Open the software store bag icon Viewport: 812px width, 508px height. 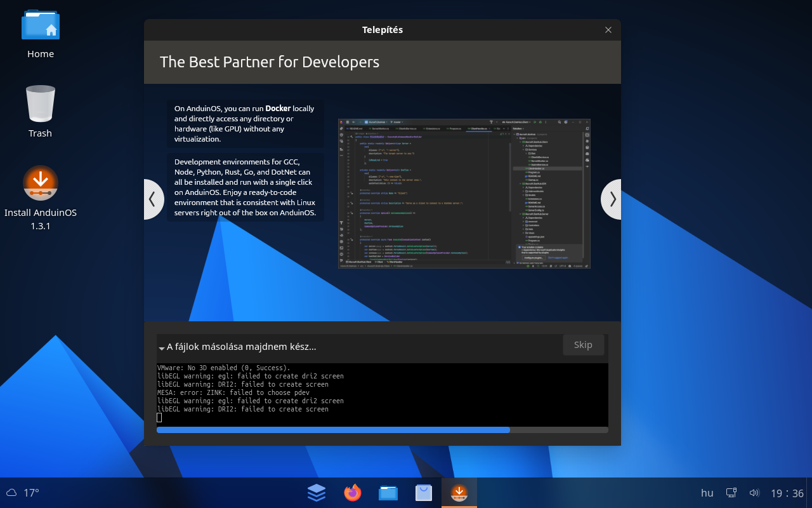pyautogui.click(x=424, y=493)
